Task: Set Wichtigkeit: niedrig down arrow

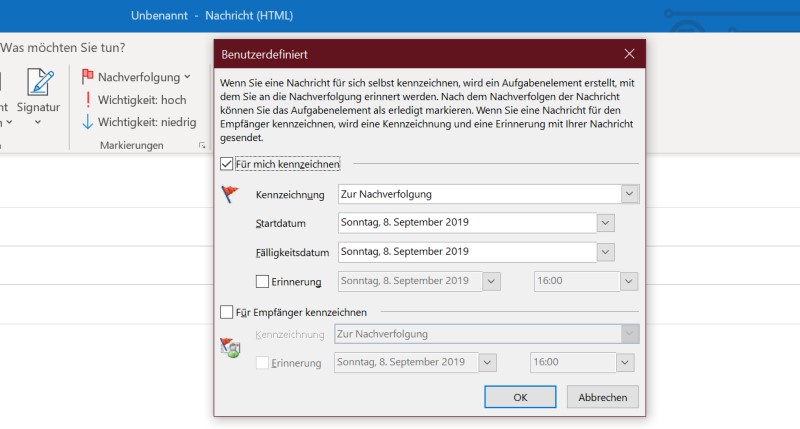Action: coord(88,122)
